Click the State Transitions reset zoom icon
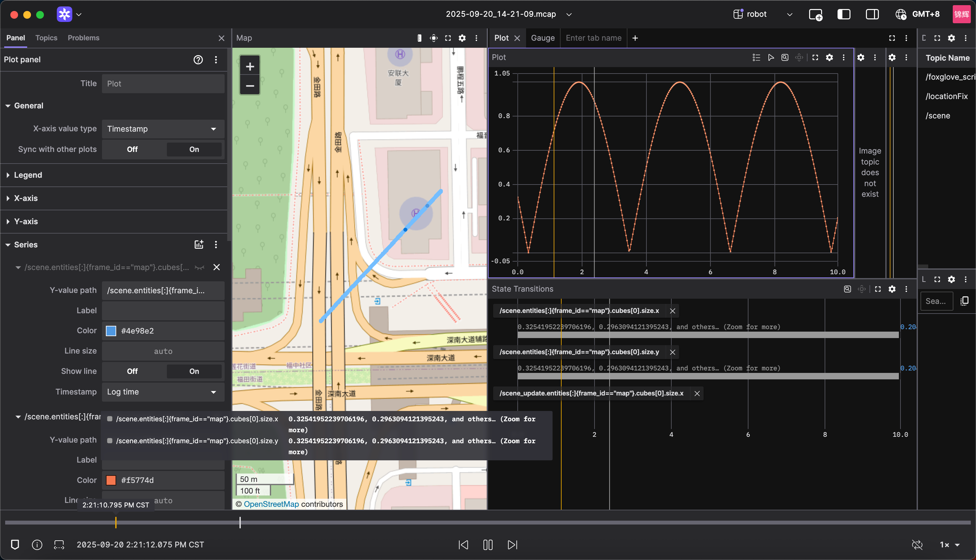976x560 pixels. 847,289
